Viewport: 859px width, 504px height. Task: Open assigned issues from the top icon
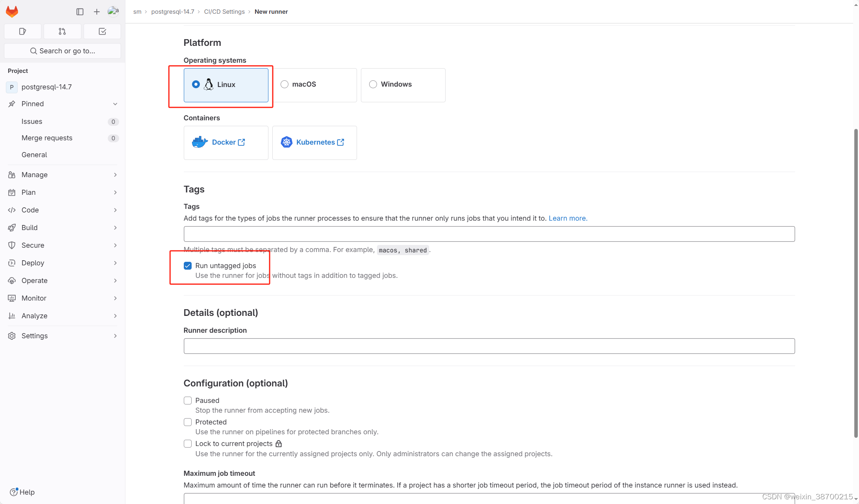click(x=22, y=31)
